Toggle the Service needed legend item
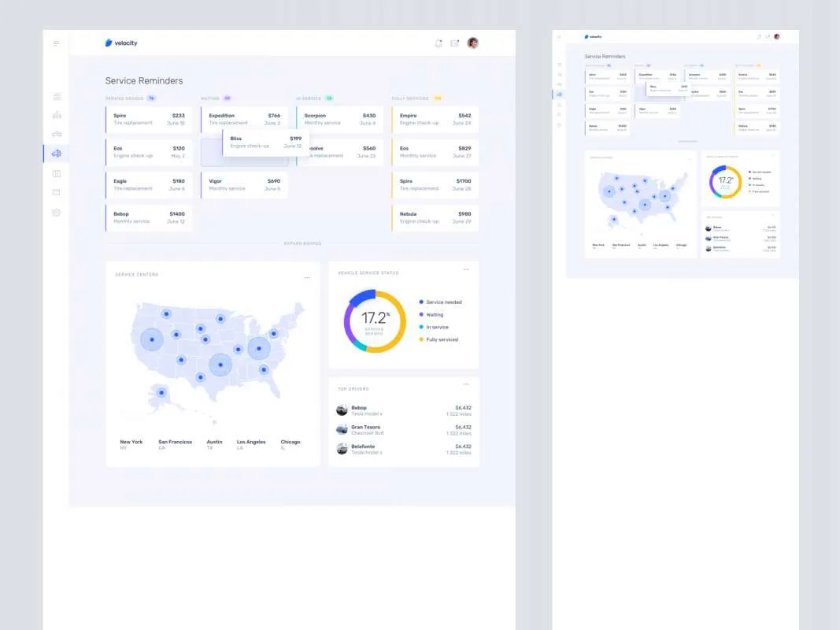840x630 pixels. tap(442, 302)
